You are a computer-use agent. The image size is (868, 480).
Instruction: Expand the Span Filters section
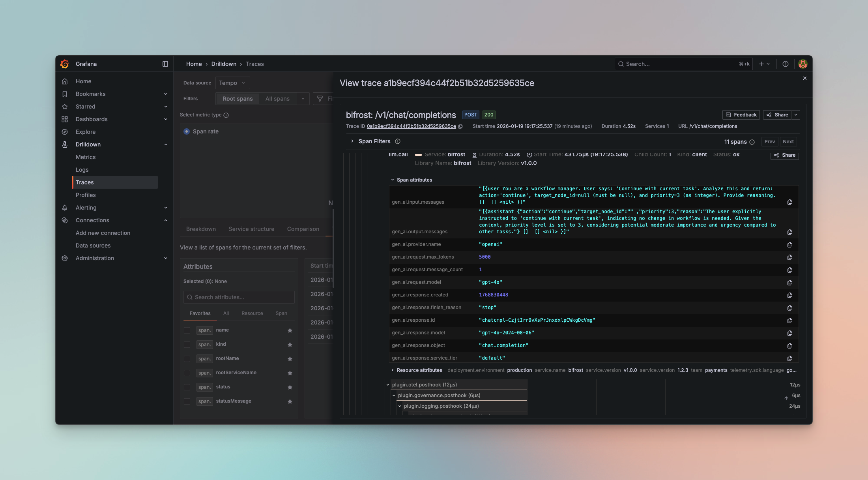(x=352, y=141)
